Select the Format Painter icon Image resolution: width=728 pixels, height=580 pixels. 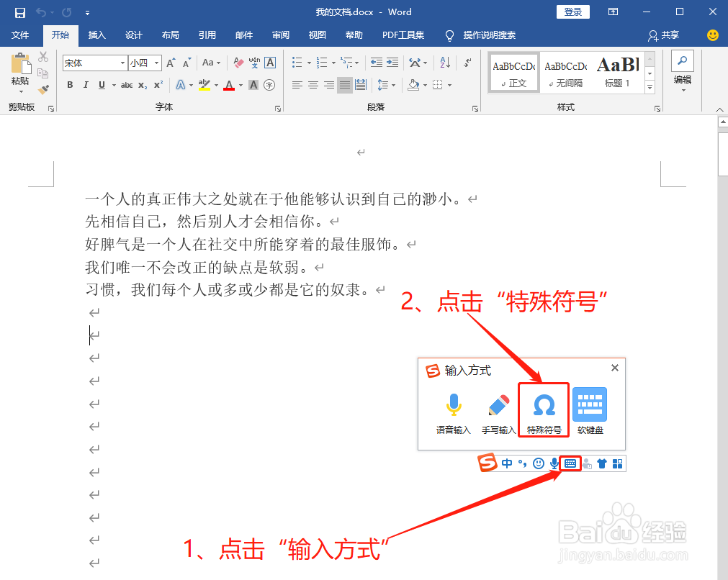43,90
